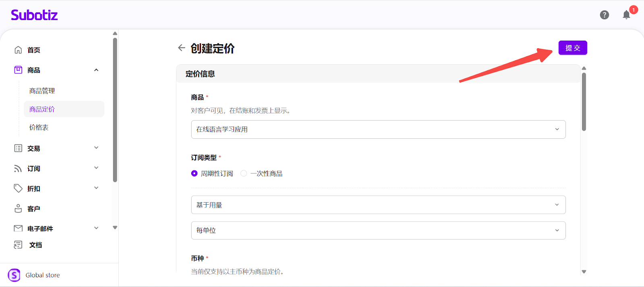Open the 基于用量 dropdown
The height and width of the screenshot is (287, 644).
(378, 205)
